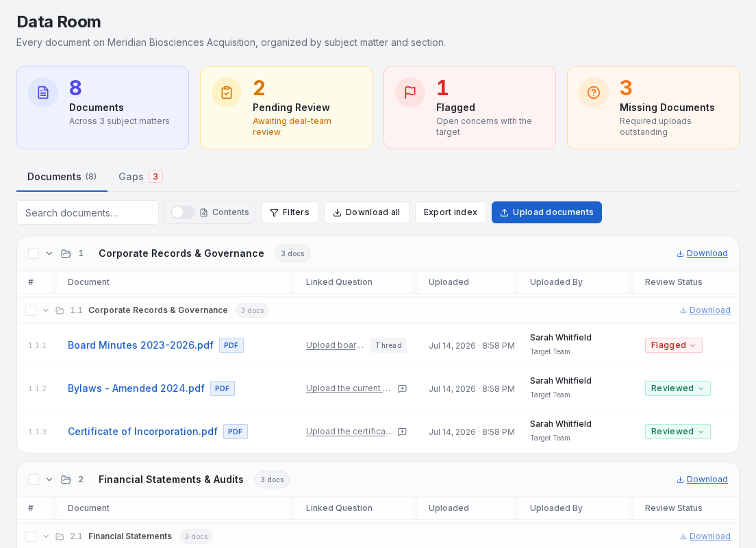This screenshot has width=756, height=548.
Task: Check the section 1 Corporate Records checkbox
Action: 34,253
